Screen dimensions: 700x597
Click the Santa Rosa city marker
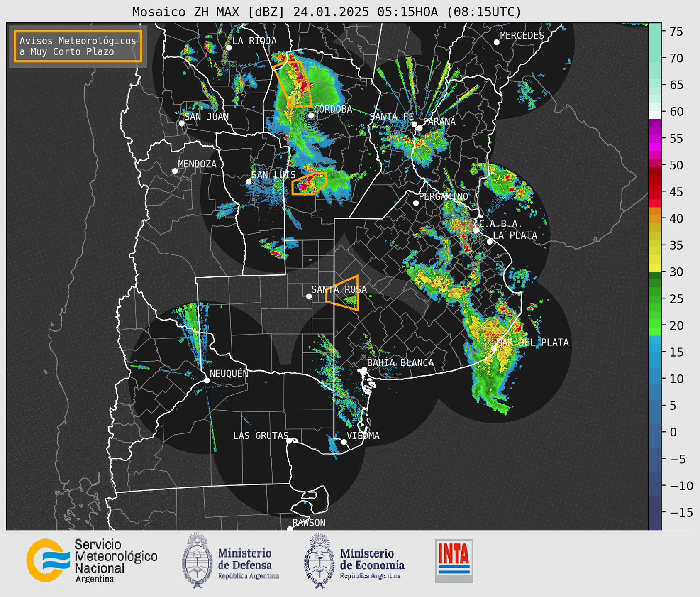309,296
